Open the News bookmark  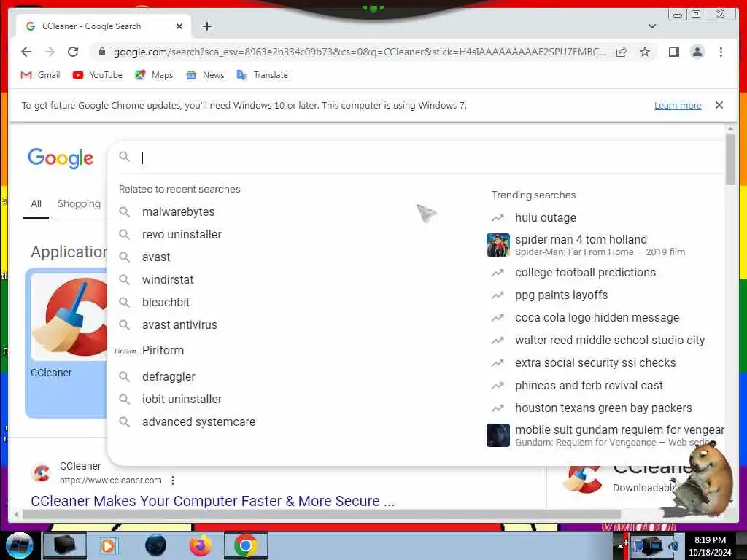(x=205, y=75)
